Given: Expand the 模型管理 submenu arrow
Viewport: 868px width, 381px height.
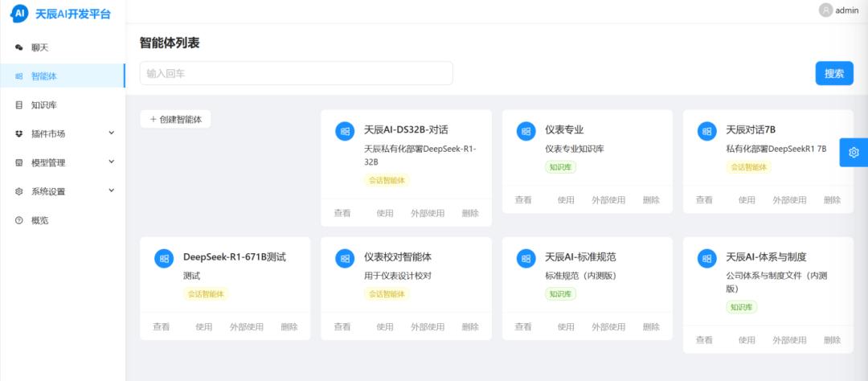Looking at the screenshot, I should [x=111, y=162].
